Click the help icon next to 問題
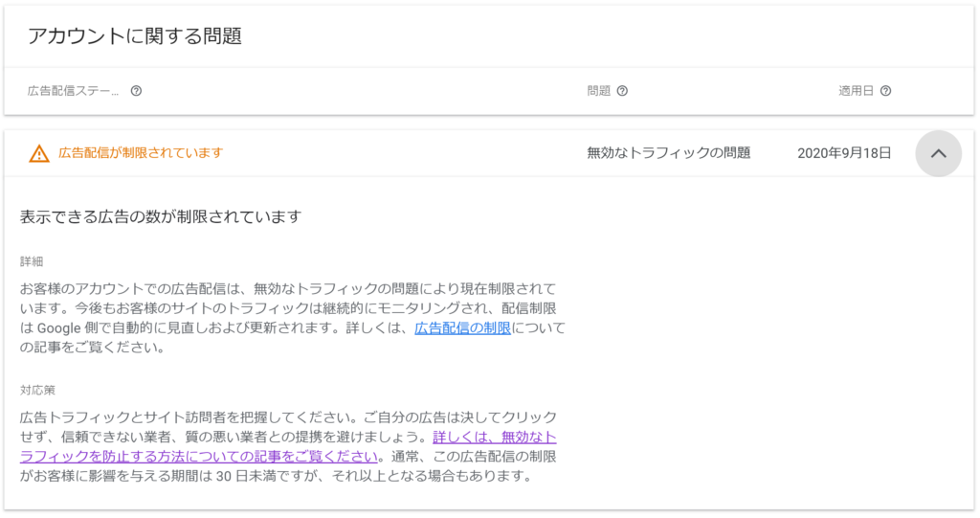The width and height of the screenshot is (980, 518). click(x=622, y=91)
